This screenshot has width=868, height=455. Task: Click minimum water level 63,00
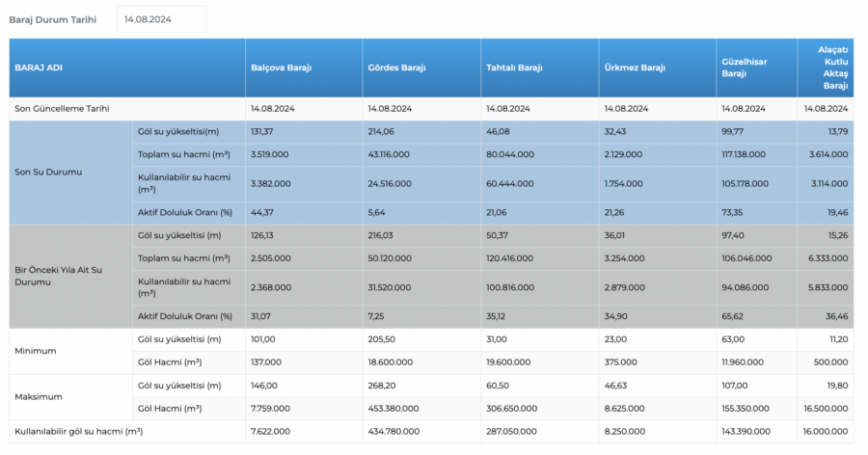pos(733,339)
